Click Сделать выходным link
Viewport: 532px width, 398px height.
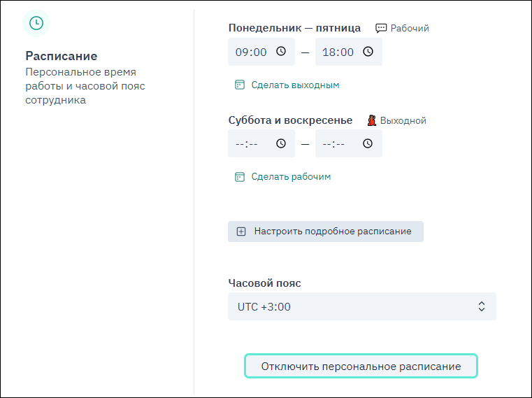point(295,85)
